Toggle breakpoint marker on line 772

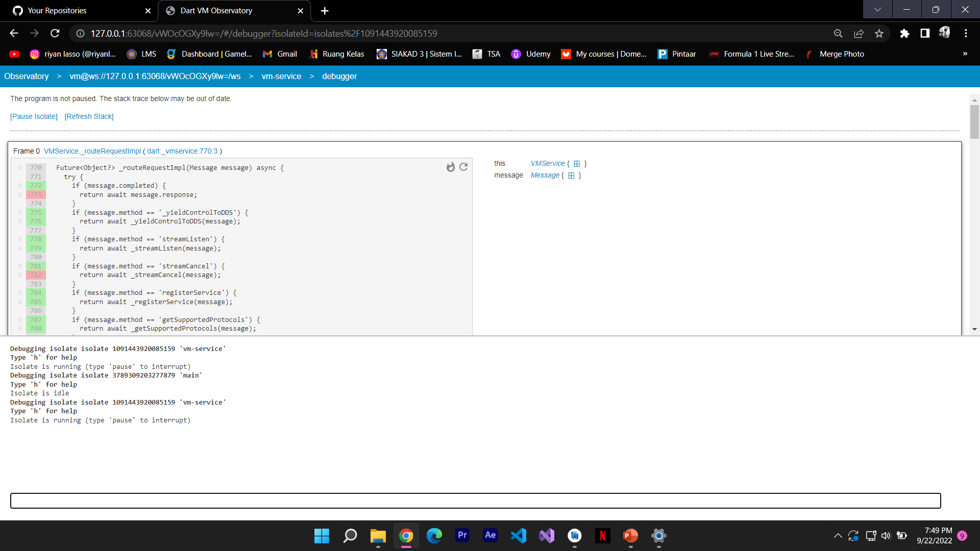[20, 186]
